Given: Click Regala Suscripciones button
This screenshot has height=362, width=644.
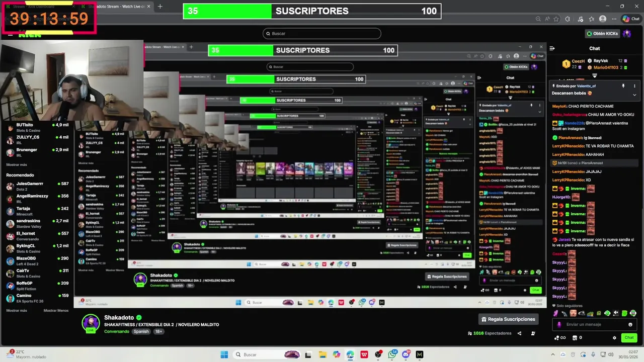Looking at the screenshot, I should coord(508,319).
